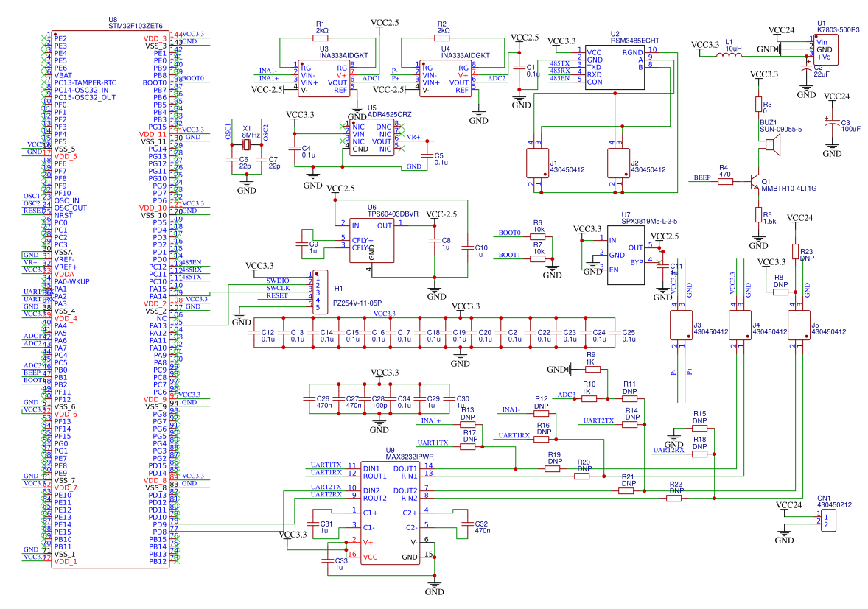Select the RGND pin name on U2
This screenshot has width=868, height=609.
pyautogui.click(x=633, y=52)
